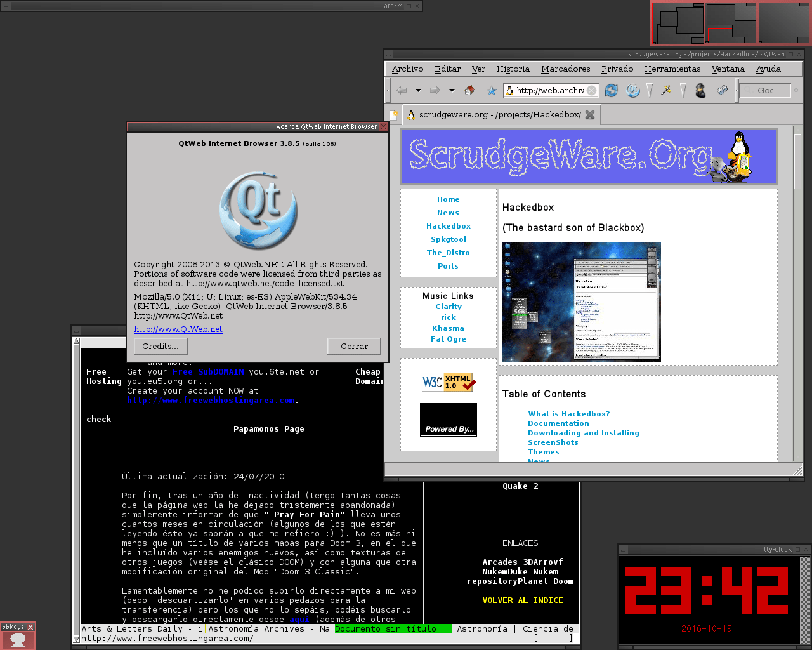Select the Documento sin título tab in terminal browser
Viewport: 812px width, 650px height.
(393, 628)
